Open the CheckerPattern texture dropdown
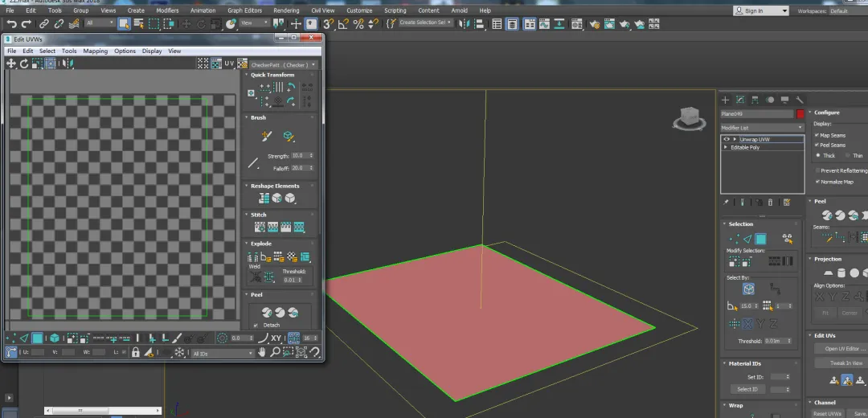The image size is (868, 418). tap(283, 64)
